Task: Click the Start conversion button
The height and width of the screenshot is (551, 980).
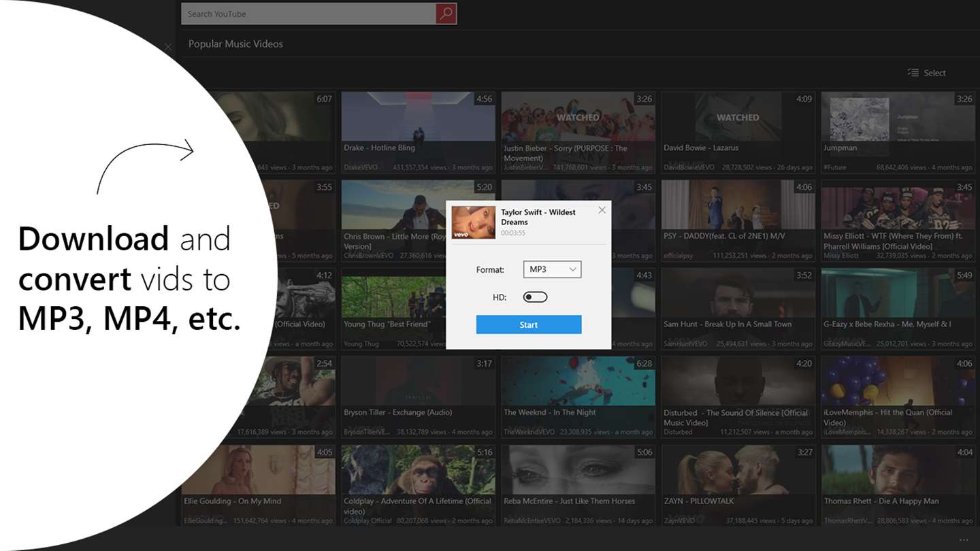Action: click(x=529, y=324)
